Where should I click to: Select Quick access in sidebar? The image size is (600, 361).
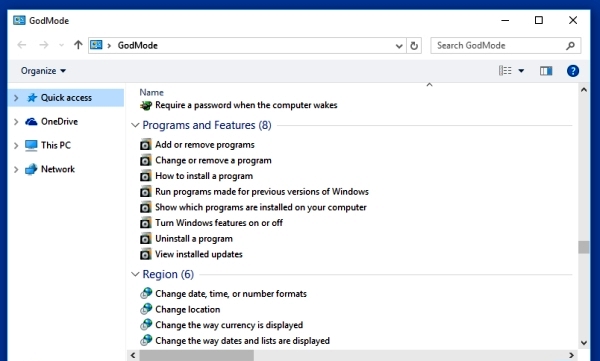[x=66, y=98]
